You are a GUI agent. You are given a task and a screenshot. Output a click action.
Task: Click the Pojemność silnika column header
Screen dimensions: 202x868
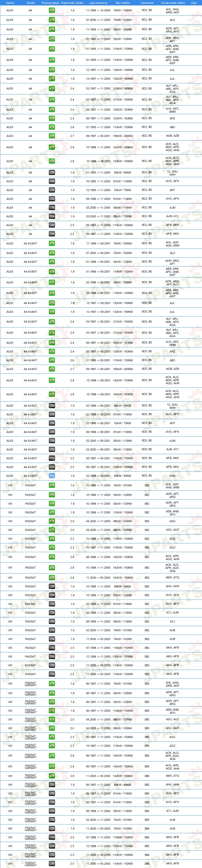72,3
